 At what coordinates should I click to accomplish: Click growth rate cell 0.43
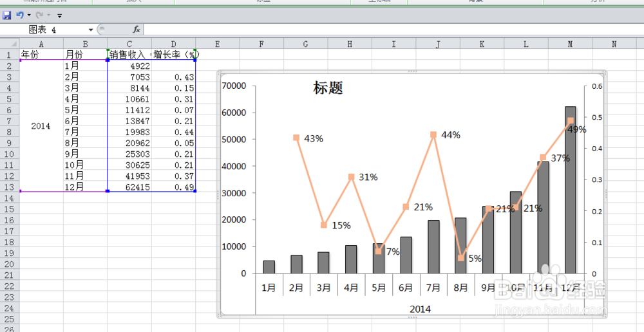173,77
